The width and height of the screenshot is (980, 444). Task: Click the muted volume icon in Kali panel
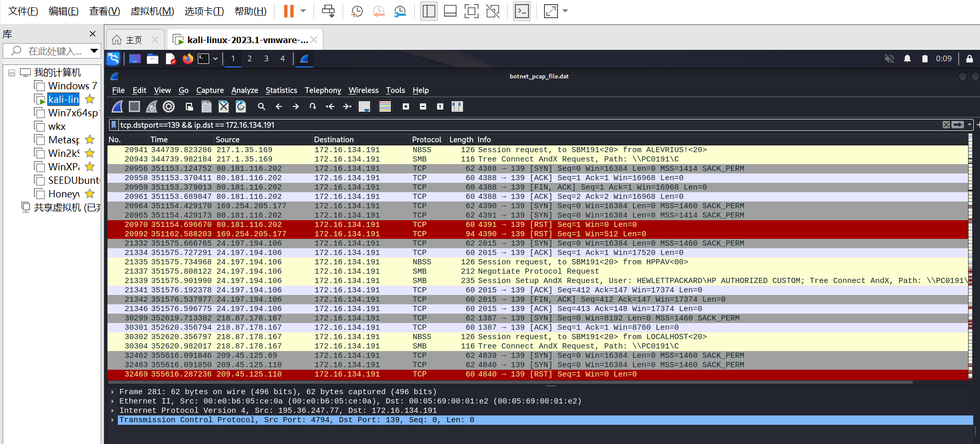coord(890,59)
